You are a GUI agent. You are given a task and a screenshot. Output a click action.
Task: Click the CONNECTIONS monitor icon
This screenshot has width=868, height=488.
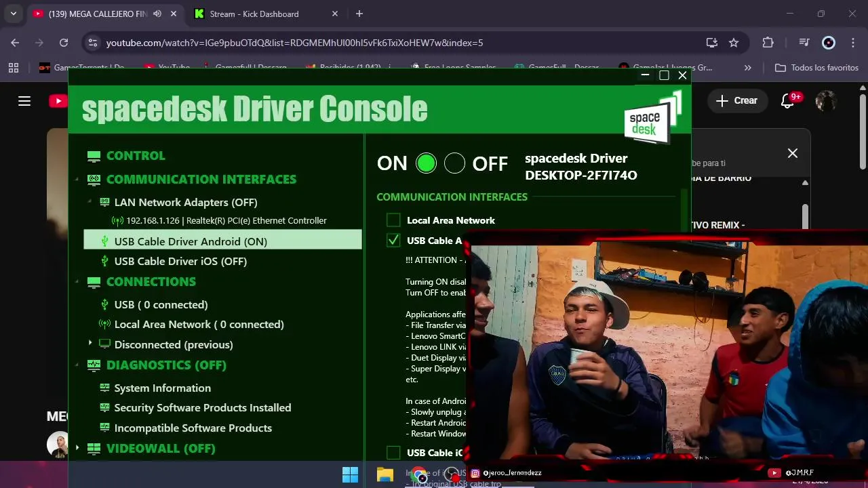[94, 282]
